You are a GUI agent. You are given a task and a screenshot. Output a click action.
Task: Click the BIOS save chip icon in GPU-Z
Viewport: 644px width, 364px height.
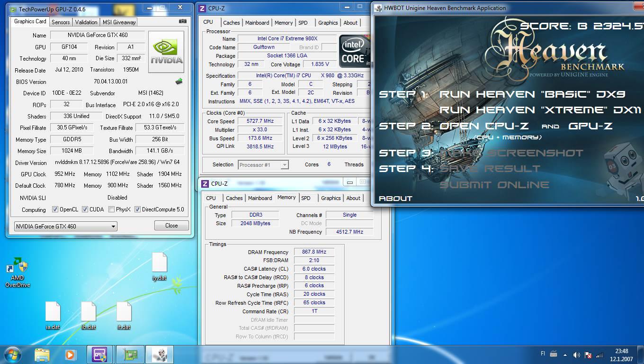pos(179,82)
